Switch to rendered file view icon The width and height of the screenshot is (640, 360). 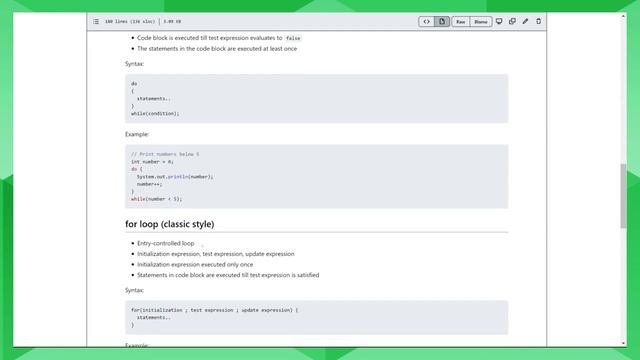[442, 22]
